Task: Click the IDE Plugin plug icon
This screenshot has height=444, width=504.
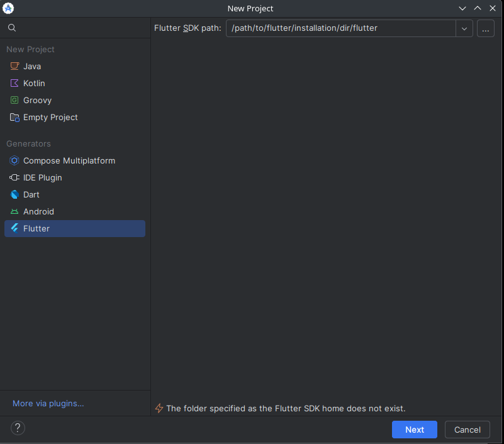Action: point(14,178)
